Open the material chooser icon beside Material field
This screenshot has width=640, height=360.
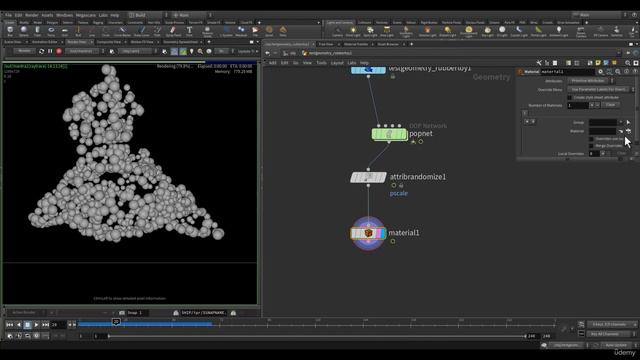tap(629, 131)
